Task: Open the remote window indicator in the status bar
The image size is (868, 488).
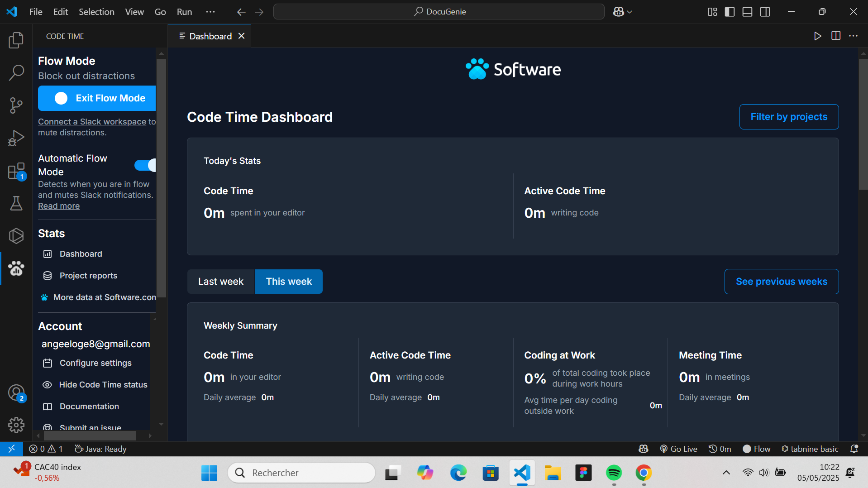Action: point(12,449)
